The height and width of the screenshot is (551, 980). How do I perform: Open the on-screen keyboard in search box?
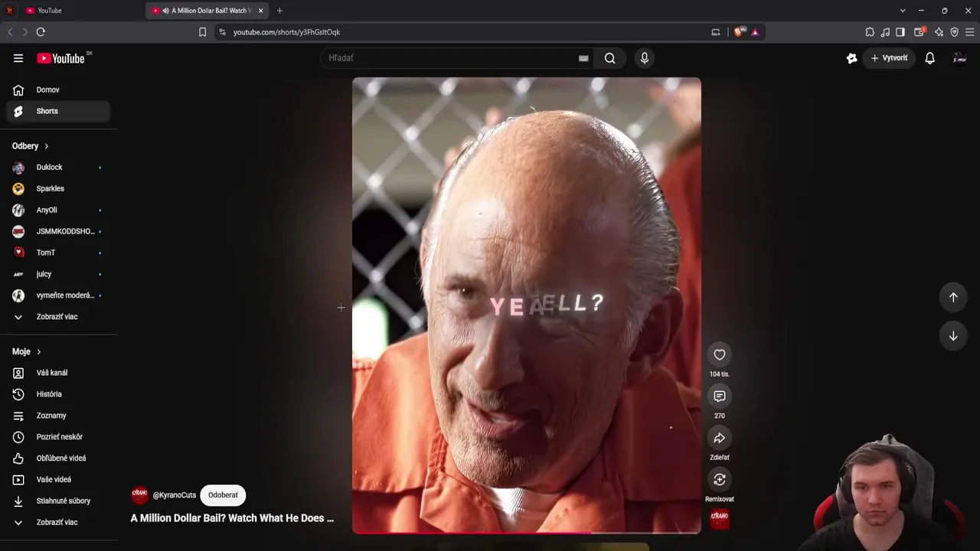(x=583, y=58)
